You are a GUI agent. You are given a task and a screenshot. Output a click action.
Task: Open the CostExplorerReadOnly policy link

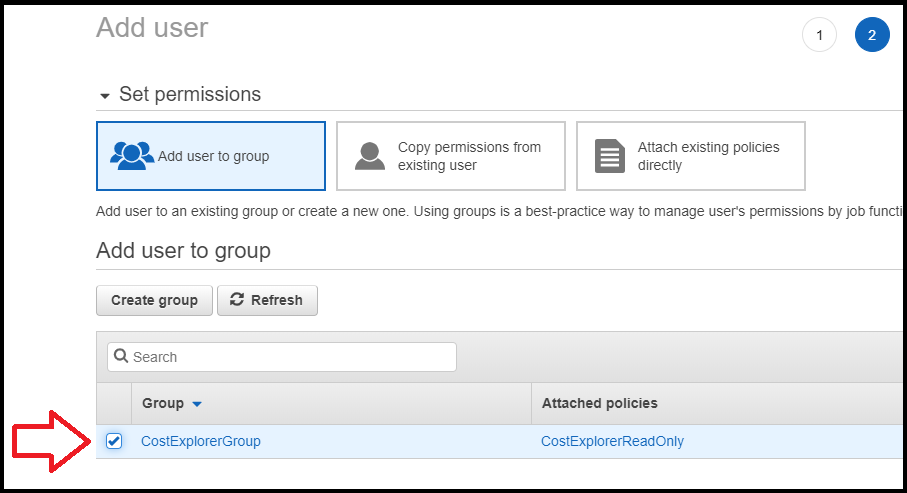coord(612,441)
